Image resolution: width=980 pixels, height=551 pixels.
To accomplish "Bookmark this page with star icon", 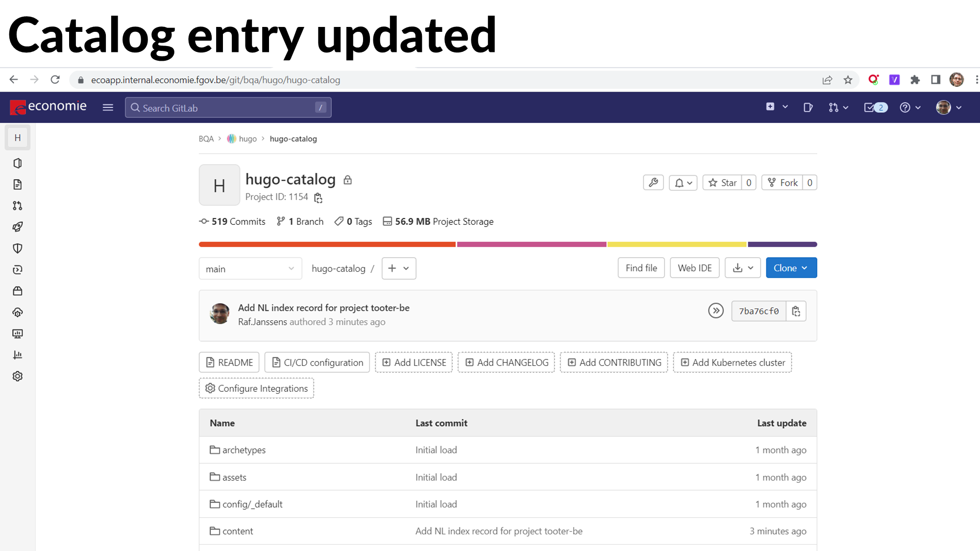I will coord(848,80).
